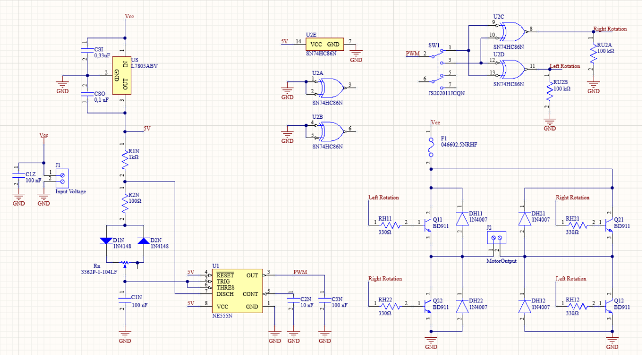Click the Vcc label above the regulator
644x356 pixels.
click(130, 17)
